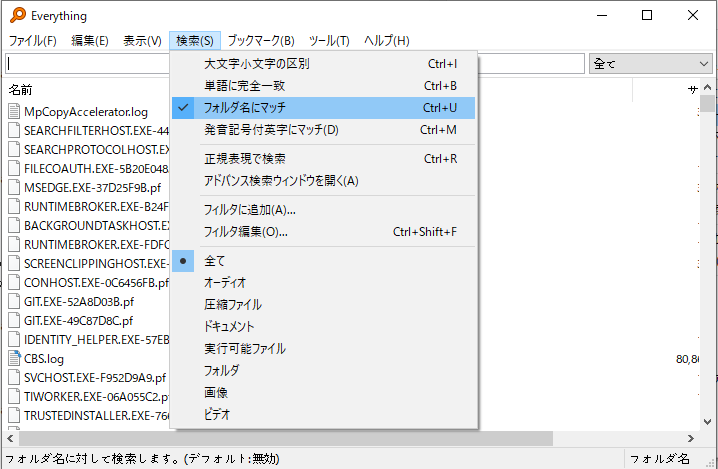Click the Everything magnifier app icon

pyautogui.click(x=18, y=15)
